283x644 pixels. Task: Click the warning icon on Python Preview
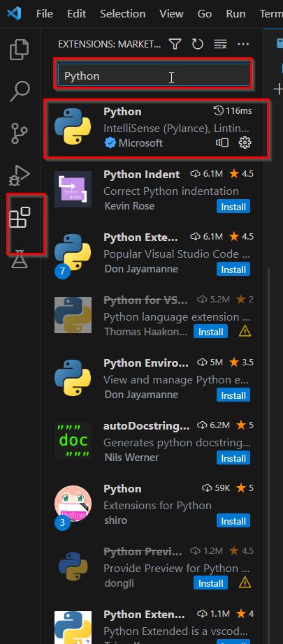(x=245, y=583)
